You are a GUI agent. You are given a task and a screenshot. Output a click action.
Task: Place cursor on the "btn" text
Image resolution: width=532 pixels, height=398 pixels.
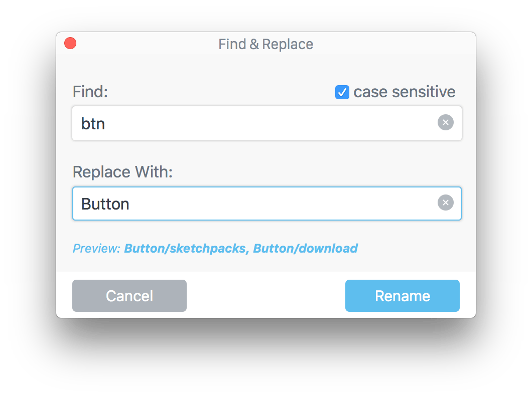click(x=93, y=124)
